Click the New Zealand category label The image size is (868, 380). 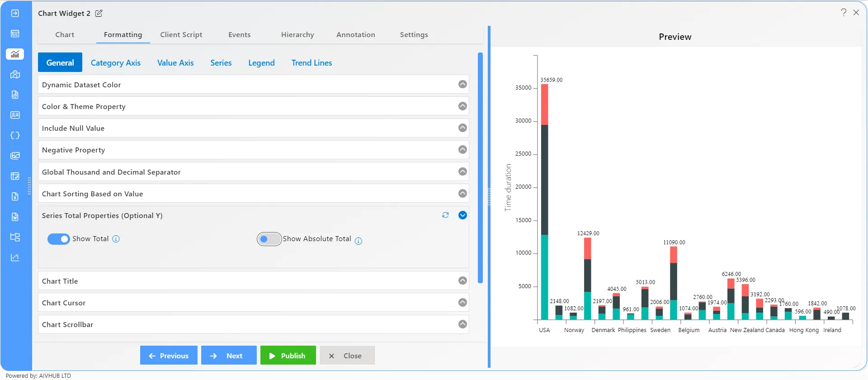(x=747, y=330)
